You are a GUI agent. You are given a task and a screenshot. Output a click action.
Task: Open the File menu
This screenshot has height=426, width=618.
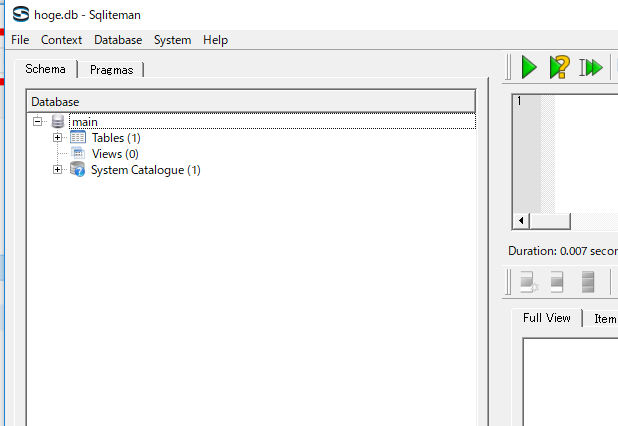[x=20, y=40]
